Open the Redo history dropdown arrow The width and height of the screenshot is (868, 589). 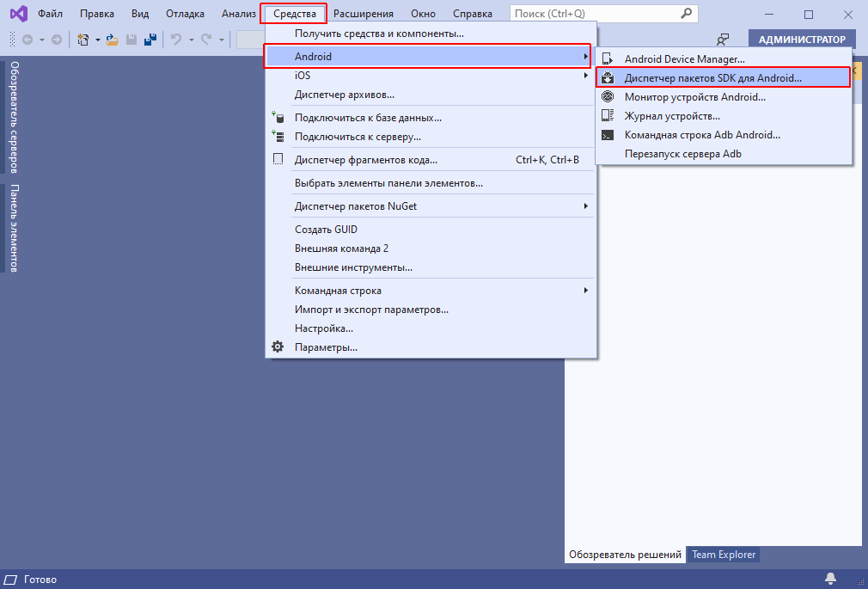coord(222,40)
